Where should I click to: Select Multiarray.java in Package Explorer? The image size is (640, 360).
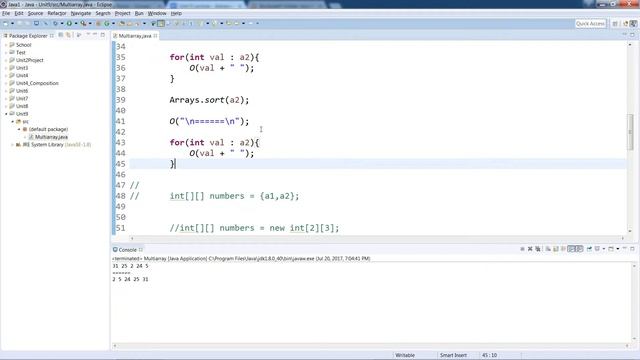tap(51, 137)
